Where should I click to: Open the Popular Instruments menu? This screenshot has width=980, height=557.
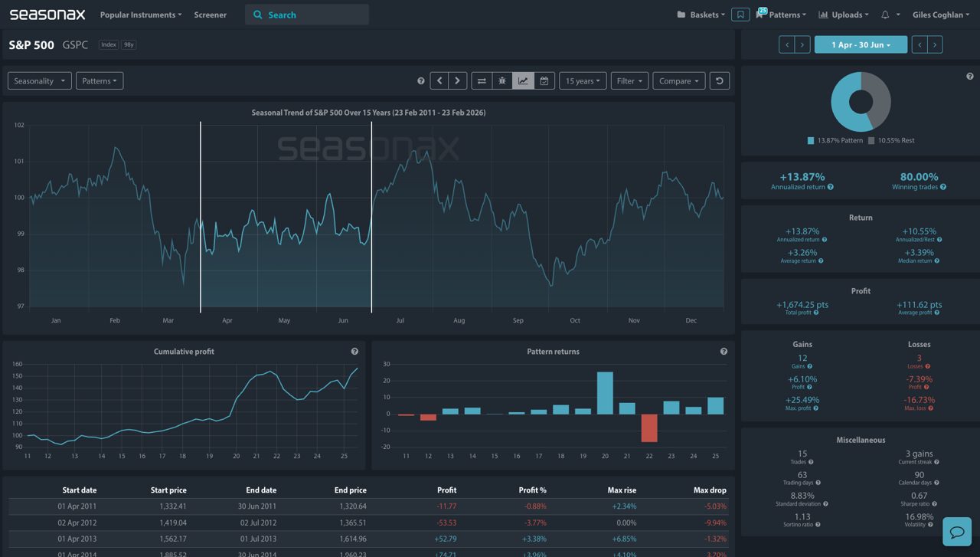click(x=141, y=15)
